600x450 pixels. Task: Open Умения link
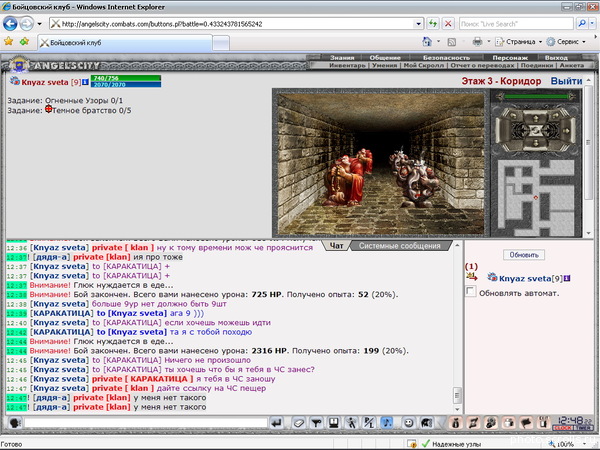tap(384, 65)
